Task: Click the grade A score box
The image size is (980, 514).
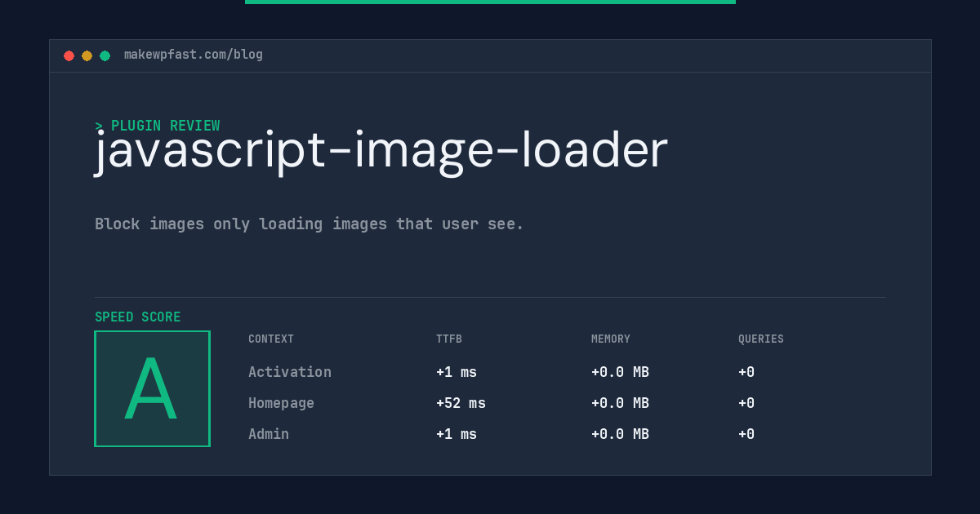Action: 152,388
